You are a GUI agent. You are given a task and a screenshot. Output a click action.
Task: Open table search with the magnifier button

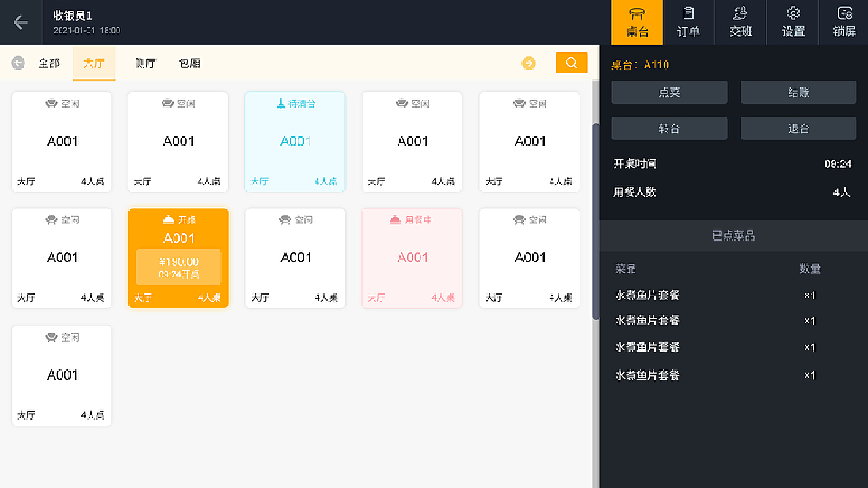coord(572,62)
